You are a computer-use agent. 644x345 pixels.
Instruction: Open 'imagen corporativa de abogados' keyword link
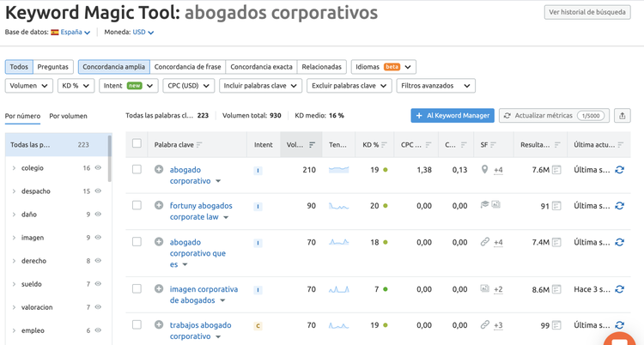tap(204, 294)
